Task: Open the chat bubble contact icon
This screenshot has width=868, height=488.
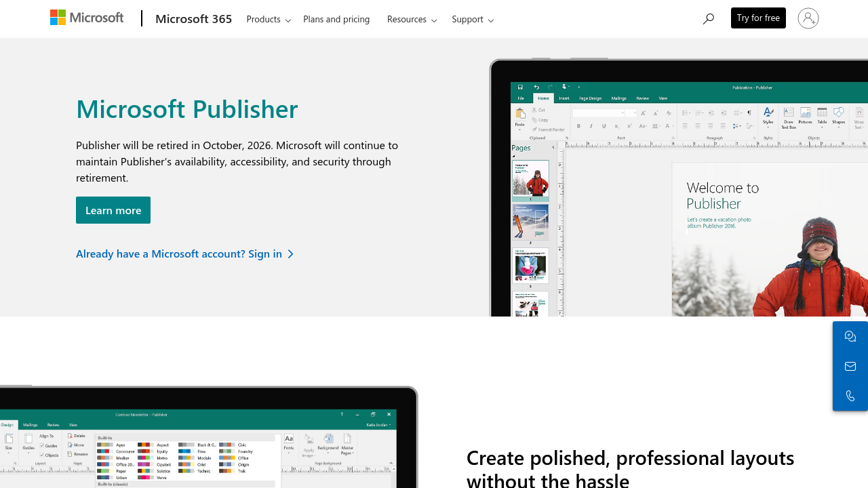Action: tap(850, 336)
